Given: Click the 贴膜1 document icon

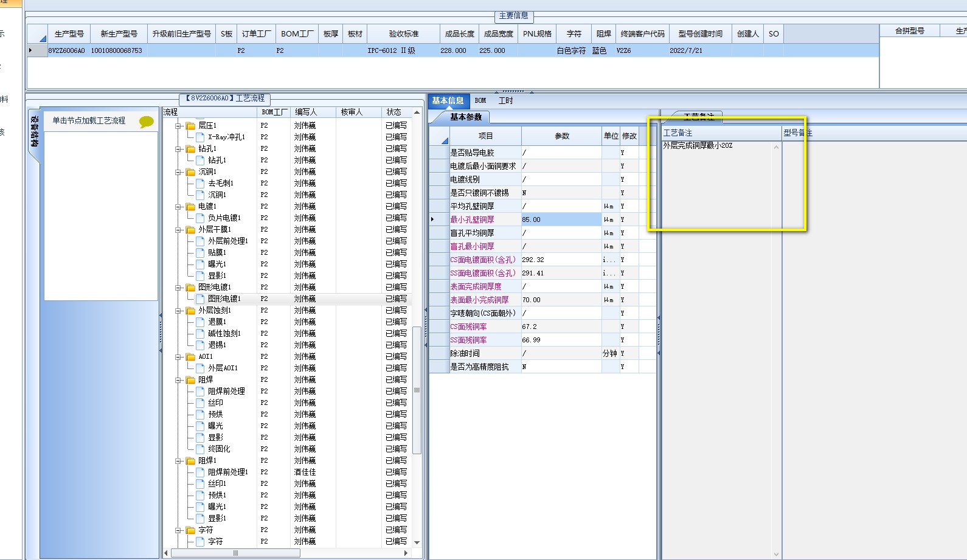Looking at the screenshot, I should point(200,253).
